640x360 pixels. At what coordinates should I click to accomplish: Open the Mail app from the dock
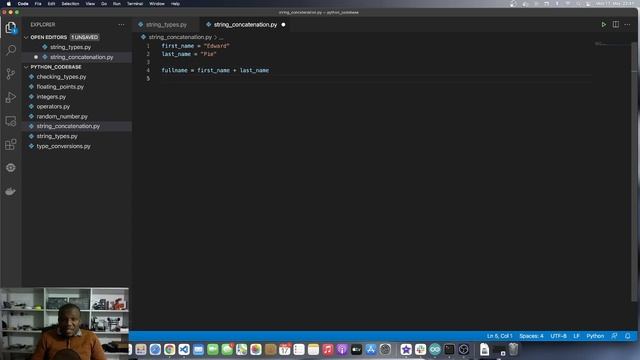click(x=198, y=349)
